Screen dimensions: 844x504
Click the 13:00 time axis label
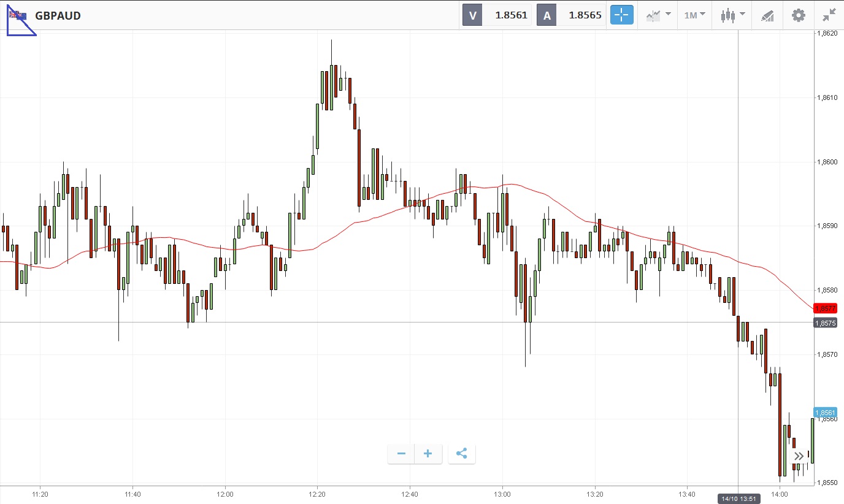pyautogui.click(x=502, y=494)
